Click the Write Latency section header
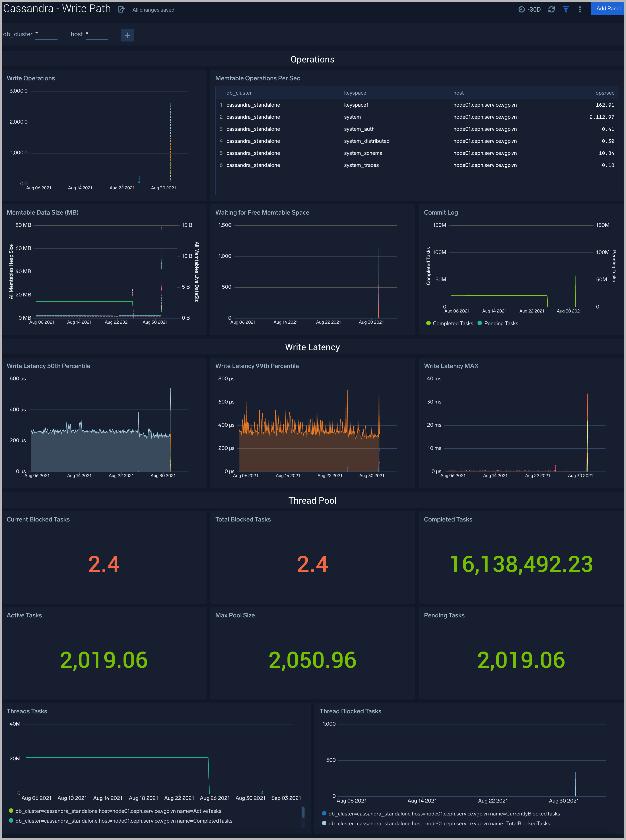 click(x=313, y=347)
